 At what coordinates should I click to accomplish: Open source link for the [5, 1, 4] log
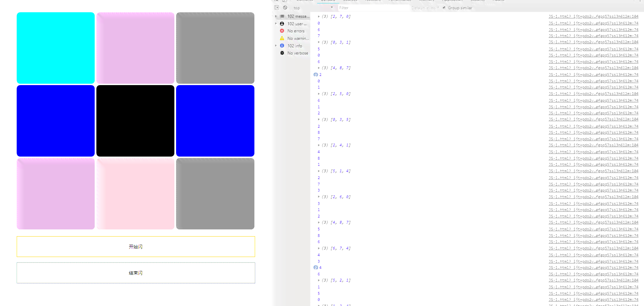tap(593, 171)
